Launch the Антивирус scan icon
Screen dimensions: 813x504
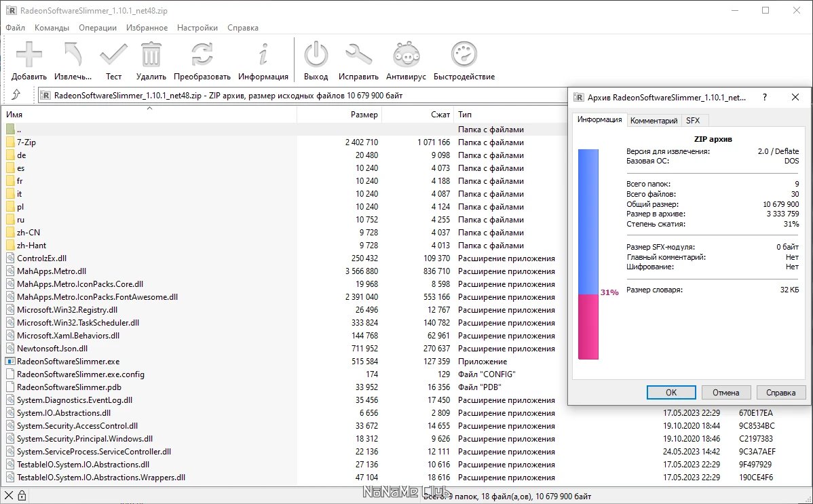pyautogui.click(x=406, y=55)
